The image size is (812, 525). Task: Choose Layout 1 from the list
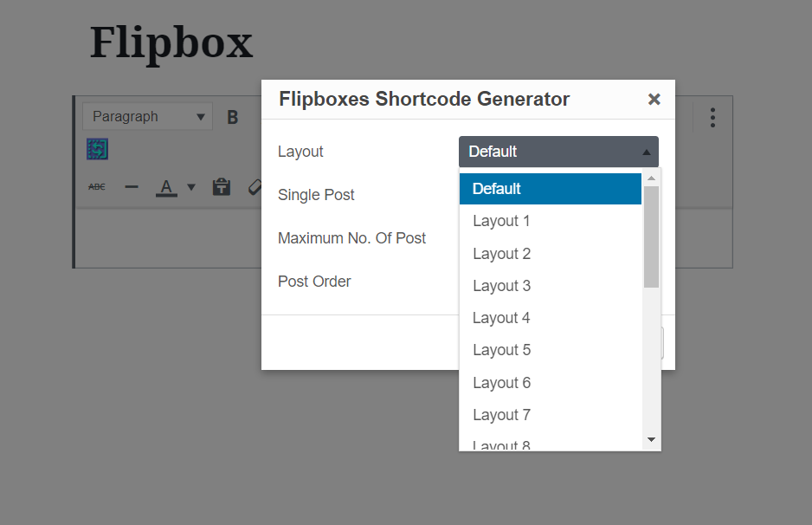tap(550, 221)
